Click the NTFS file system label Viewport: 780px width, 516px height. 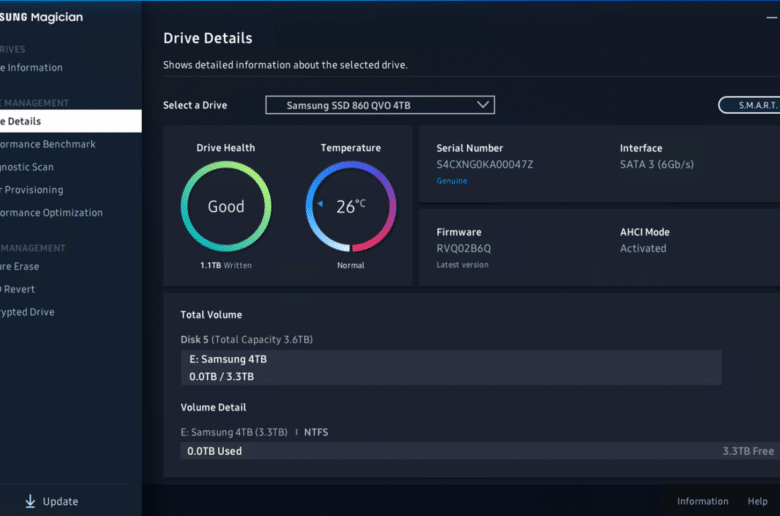click(316, 432)
